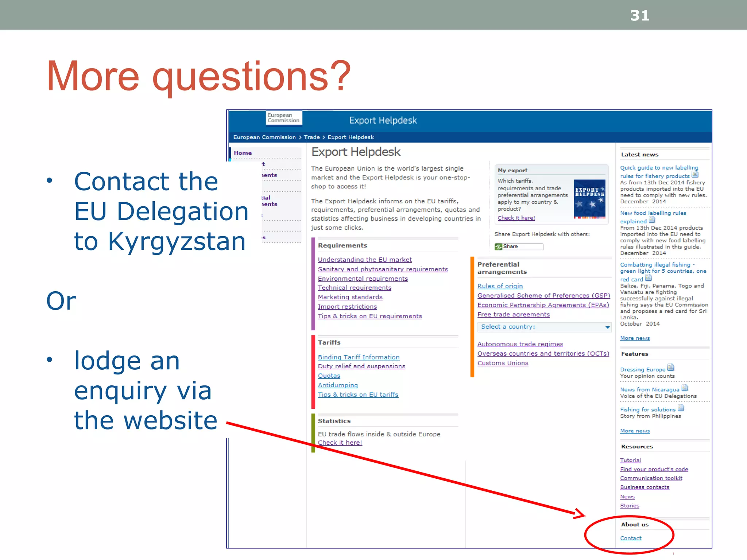
Task: Click 'Check it here!' in My export box
Action: click(516, 218)
